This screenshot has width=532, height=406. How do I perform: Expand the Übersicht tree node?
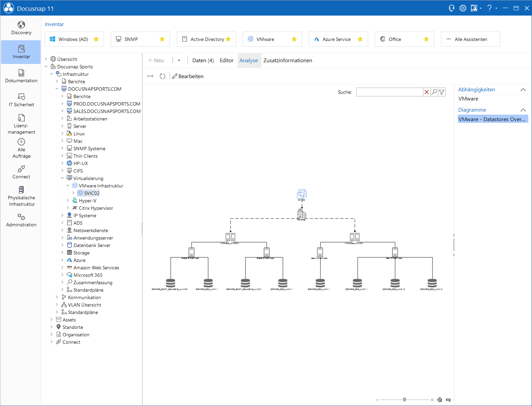46,59
